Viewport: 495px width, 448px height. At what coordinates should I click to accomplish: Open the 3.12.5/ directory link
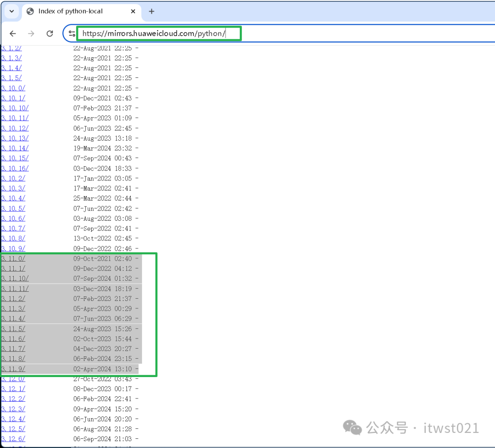coord(13,429)
